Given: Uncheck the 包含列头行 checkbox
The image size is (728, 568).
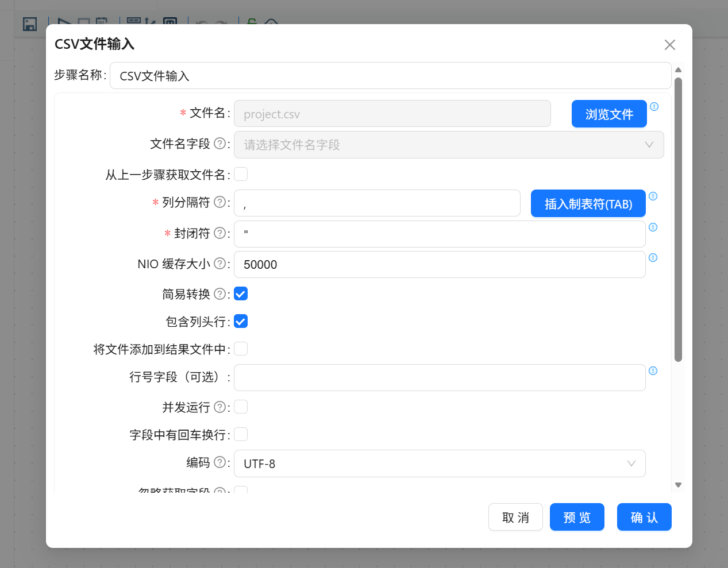Looking at the screenshot, I should pyautogui.click(x=241, y=321).
